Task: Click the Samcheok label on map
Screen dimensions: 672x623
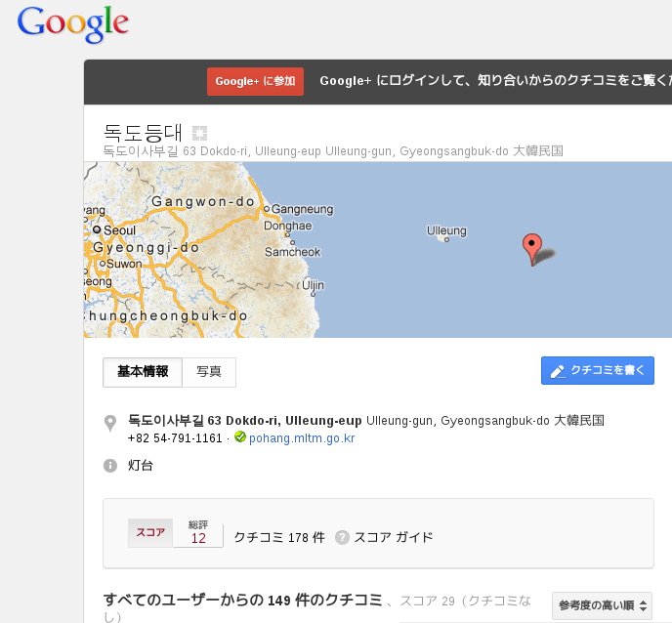Action: pyautogui.click(x=292, y=252)
